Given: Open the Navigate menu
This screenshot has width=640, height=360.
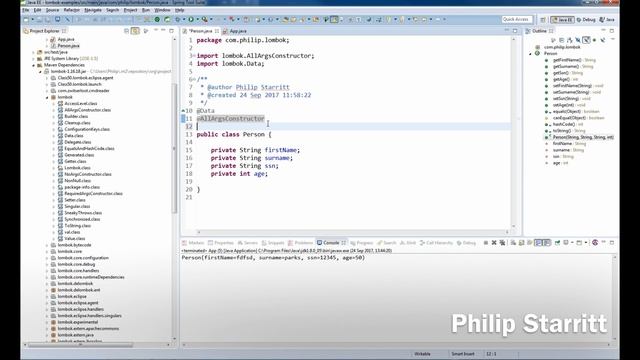Looking at the screenshot, I should click(x=93, y=10).
